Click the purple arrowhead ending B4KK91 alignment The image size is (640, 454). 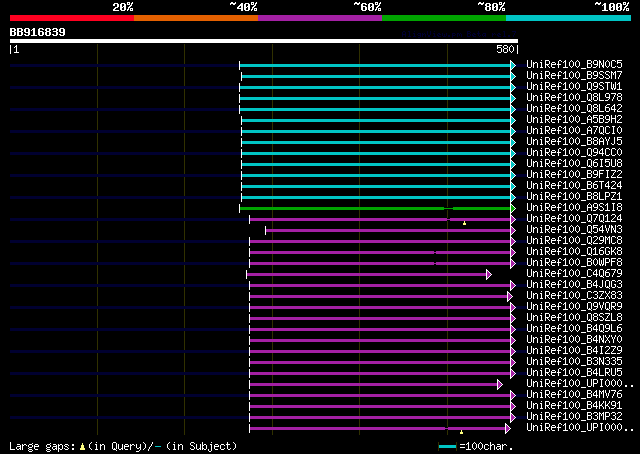[x=513, y=407]
